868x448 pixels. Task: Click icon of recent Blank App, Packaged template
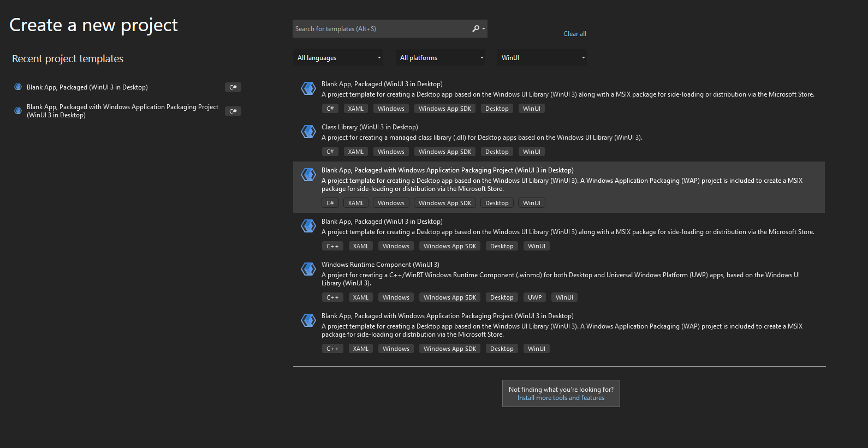[x=18, y=87]
